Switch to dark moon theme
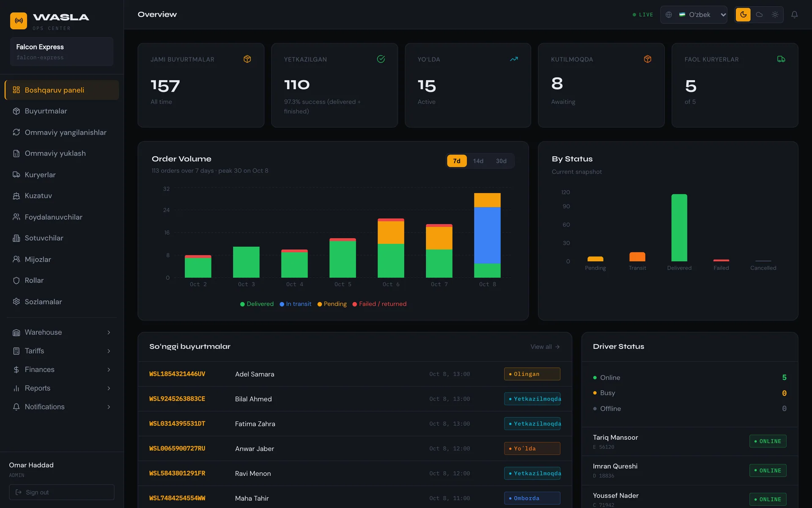 coord(743,15)
